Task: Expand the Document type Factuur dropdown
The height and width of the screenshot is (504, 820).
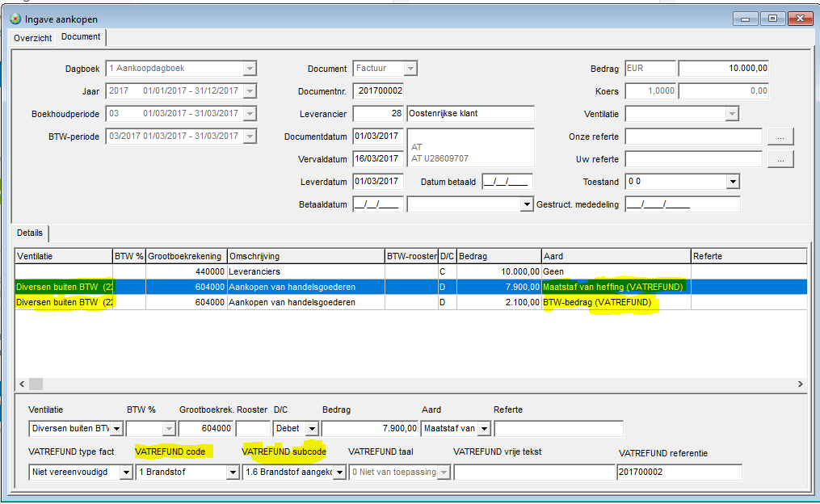Action: (410, 69)
